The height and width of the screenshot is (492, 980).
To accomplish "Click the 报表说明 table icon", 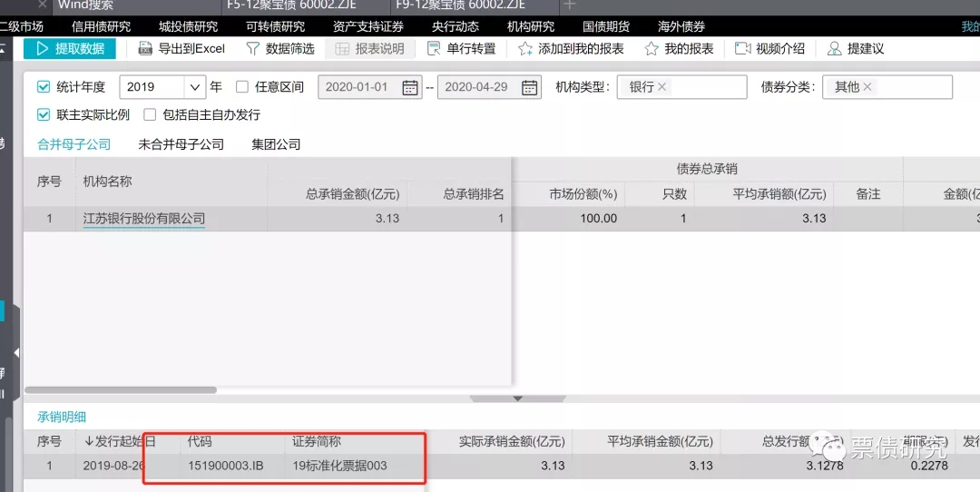I will coord(342,49).
